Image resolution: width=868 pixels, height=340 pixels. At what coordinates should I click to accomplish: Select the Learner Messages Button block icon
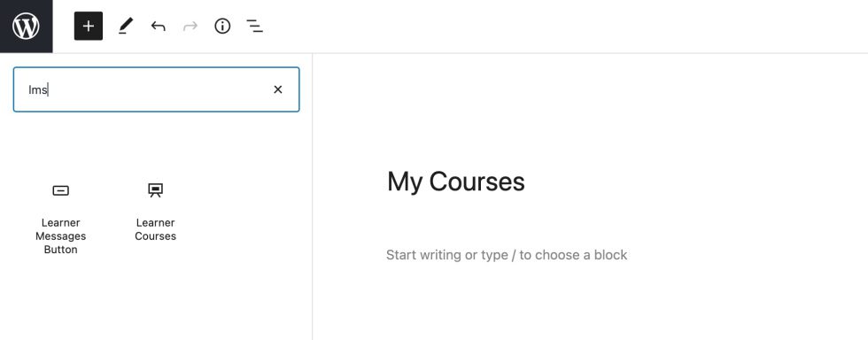61,190
